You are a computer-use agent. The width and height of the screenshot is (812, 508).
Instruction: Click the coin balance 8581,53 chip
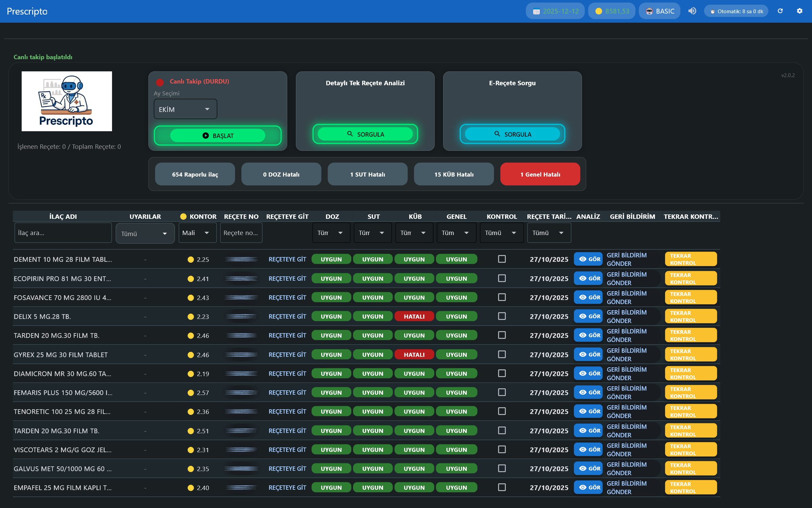[x=612, y=11]
